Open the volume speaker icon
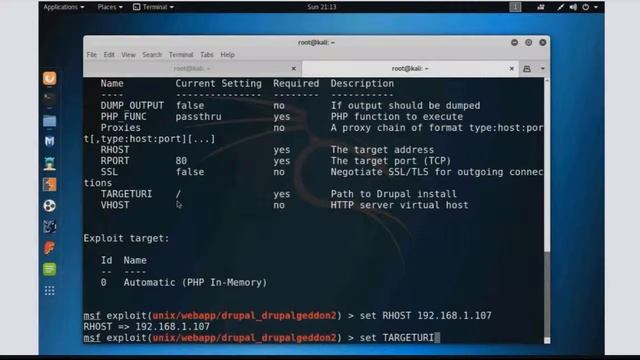Screen dimensions: 640x360 coord(573,7)
